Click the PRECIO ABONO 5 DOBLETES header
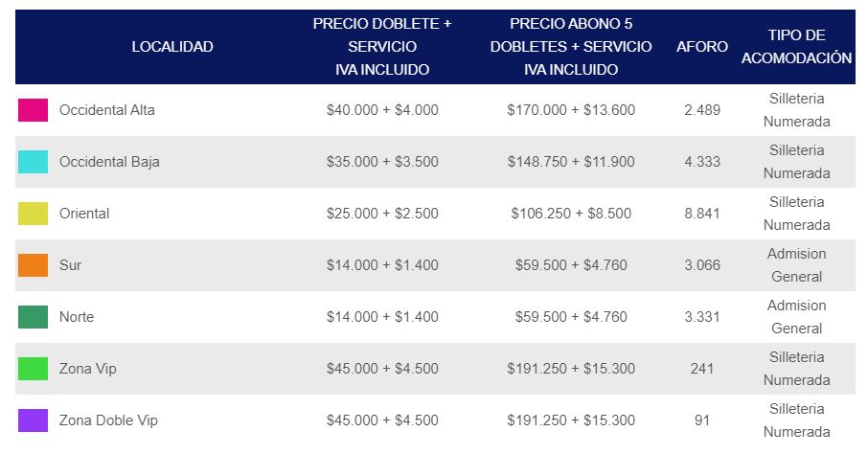868x454 pixels. pyautogui.click(x=571, y=46)
